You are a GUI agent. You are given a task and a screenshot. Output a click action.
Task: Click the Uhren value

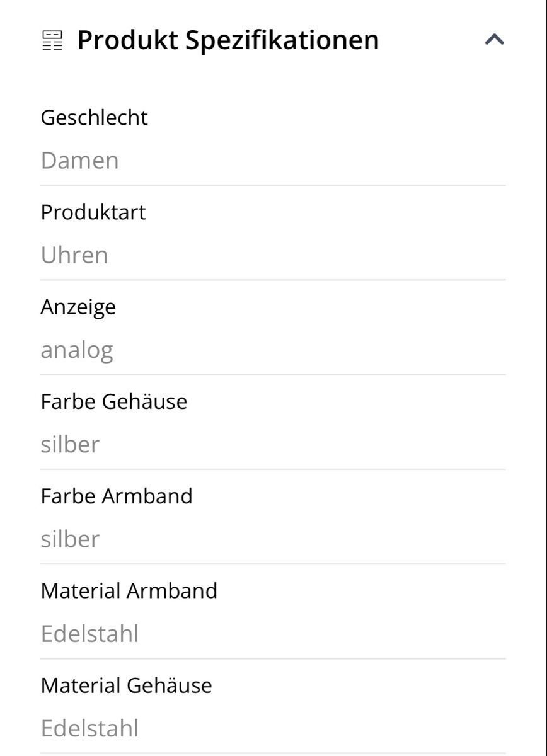[x=74, y=255]
